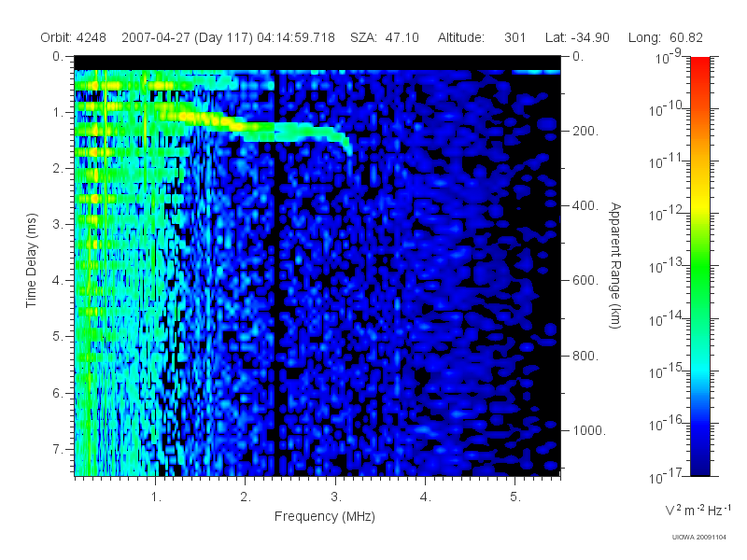Viewport: 747px width, 560px height.
Task: Click the altitude value '301'
Action: coord(515,37)
